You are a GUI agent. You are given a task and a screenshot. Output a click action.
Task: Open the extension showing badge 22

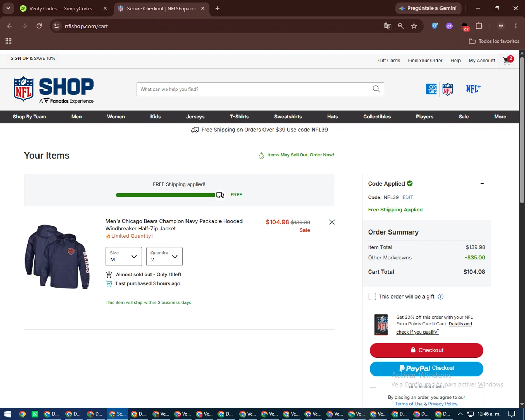[x=464, y=27]
